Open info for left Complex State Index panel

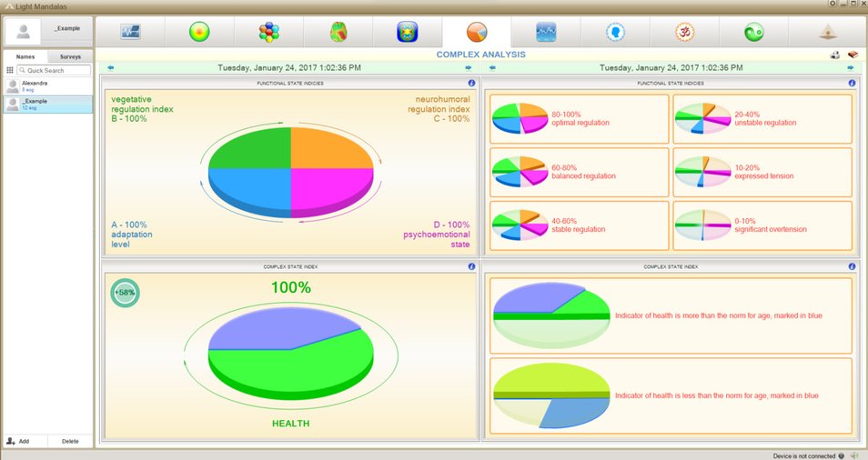pyautogui.click(x=471, y=267)
